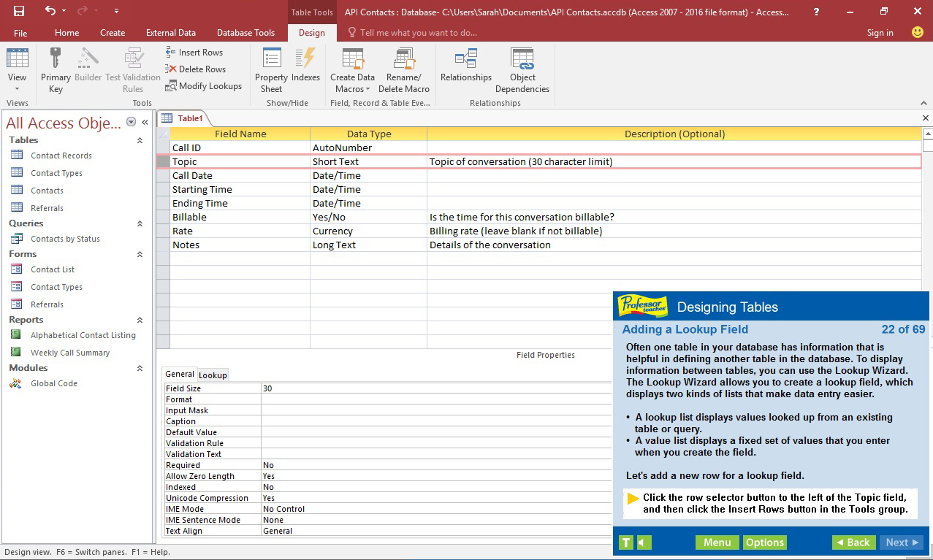The height and width of the screenshot is (560, 933).
Task: Open the Builder tool
Action: (x=88, y=66)
